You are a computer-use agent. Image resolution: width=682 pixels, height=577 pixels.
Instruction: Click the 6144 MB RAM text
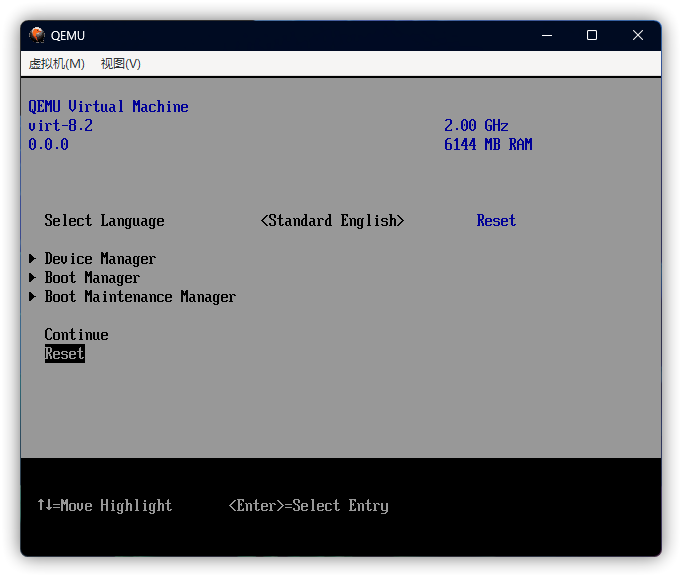(488, 144)
